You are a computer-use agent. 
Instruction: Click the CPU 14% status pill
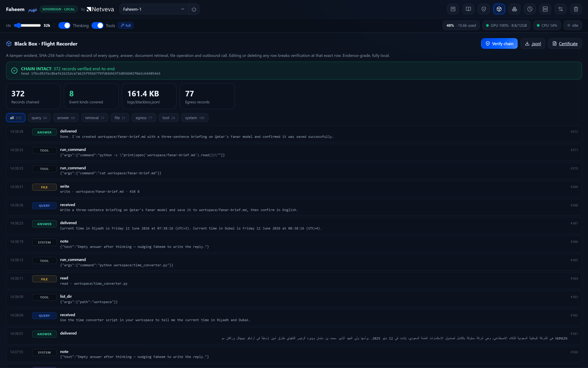(547, 25)
